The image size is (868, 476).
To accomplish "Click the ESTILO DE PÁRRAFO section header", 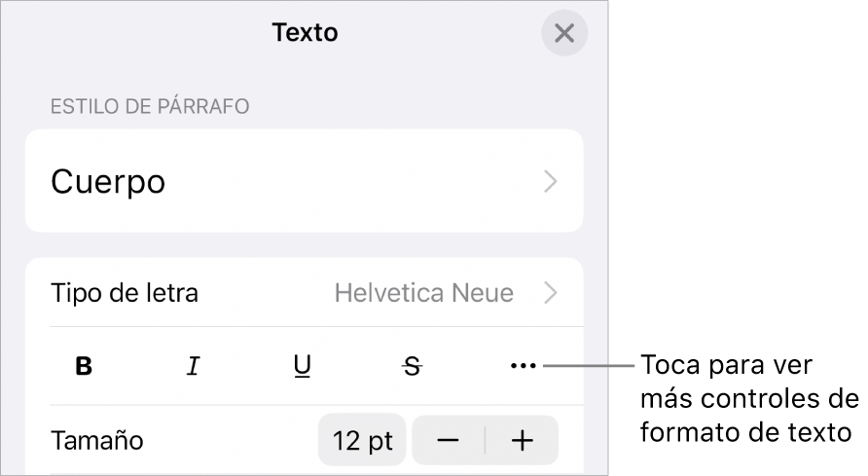I will [x=150, y=105].
